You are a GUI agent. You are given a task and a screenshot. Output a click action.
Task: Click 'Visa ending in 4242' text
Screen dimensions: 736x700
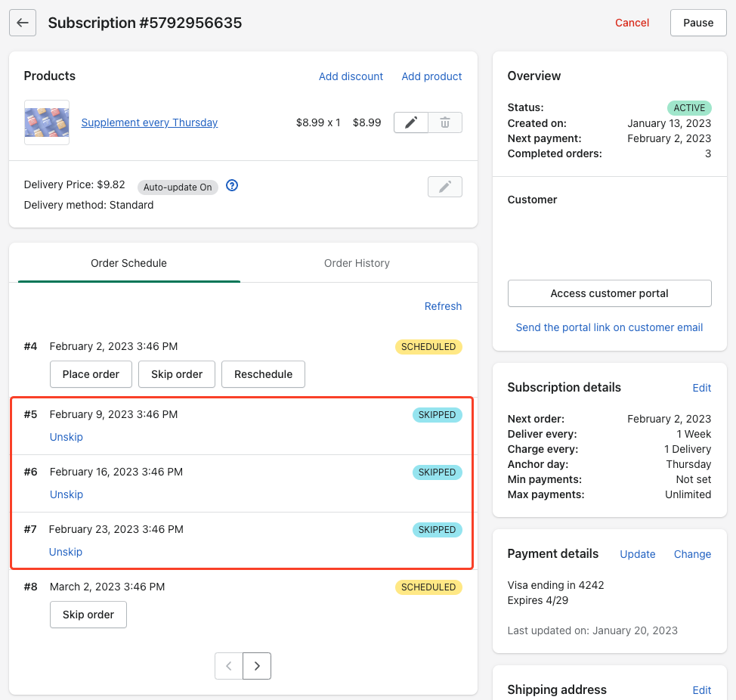coord(555,585)
